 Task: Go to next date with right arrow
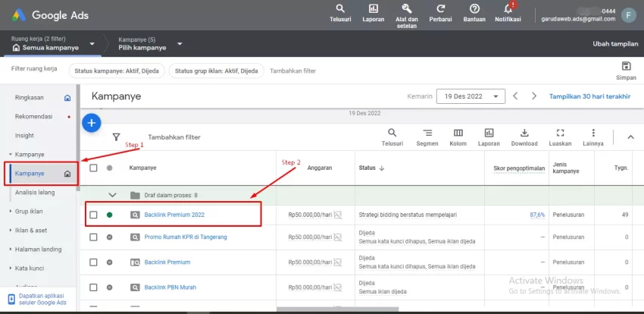tap(534, 96)
